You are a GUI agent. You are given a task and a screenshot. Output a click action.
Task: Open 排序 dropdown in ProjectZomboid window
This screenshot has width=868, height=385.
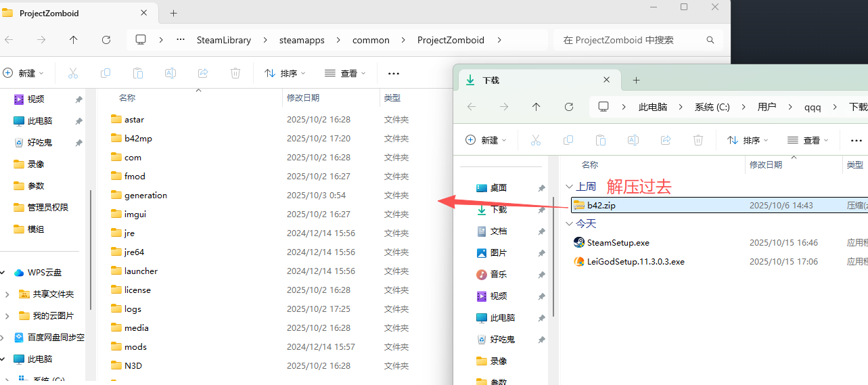point(285,73)
